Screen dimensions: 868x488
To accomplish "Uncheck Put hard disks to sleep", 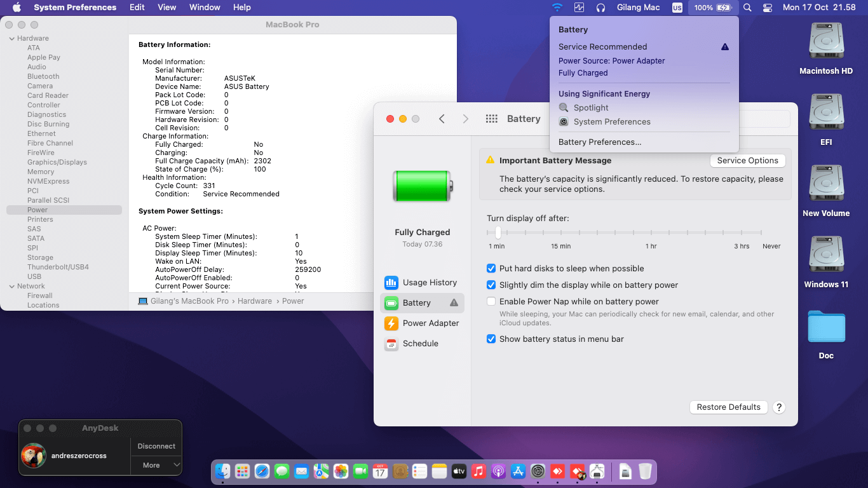I will [x=491, y=269].
